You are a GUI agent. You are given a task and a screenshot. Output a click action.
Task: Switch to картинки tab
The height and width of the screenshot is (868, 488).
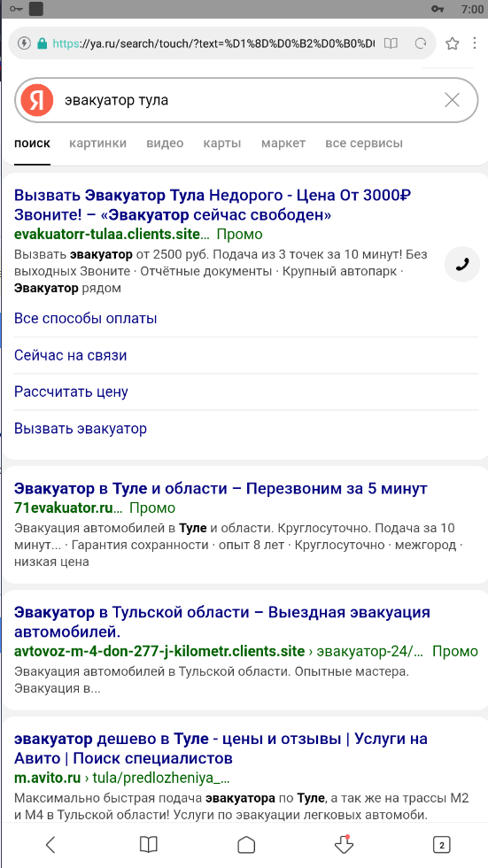[98, 143]
